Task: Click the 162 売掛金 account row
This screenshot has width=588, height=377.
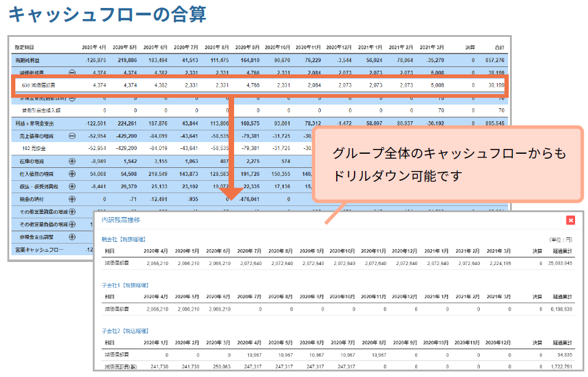Action: coord(260,148)
